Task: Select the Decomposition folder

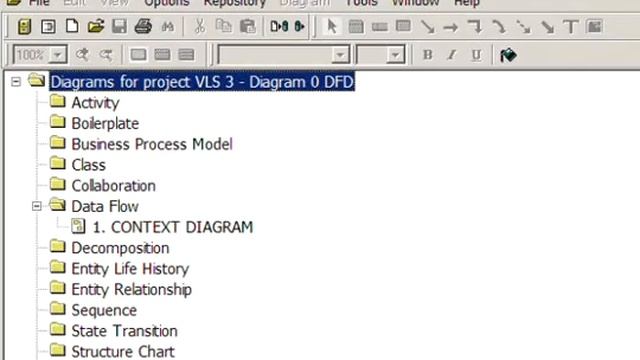Action: [120, 248]
